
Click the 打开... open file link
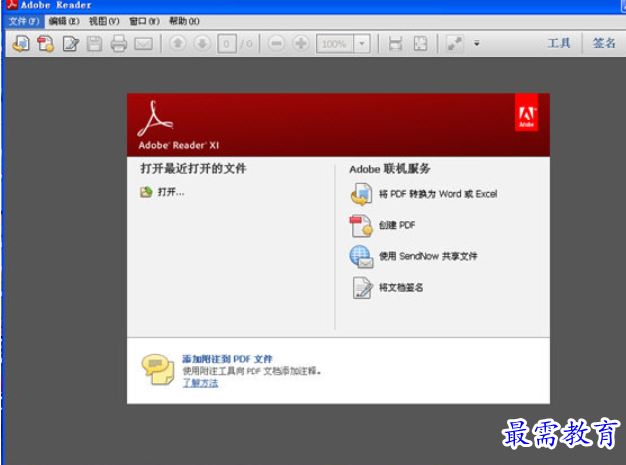[x=171, y=192]
